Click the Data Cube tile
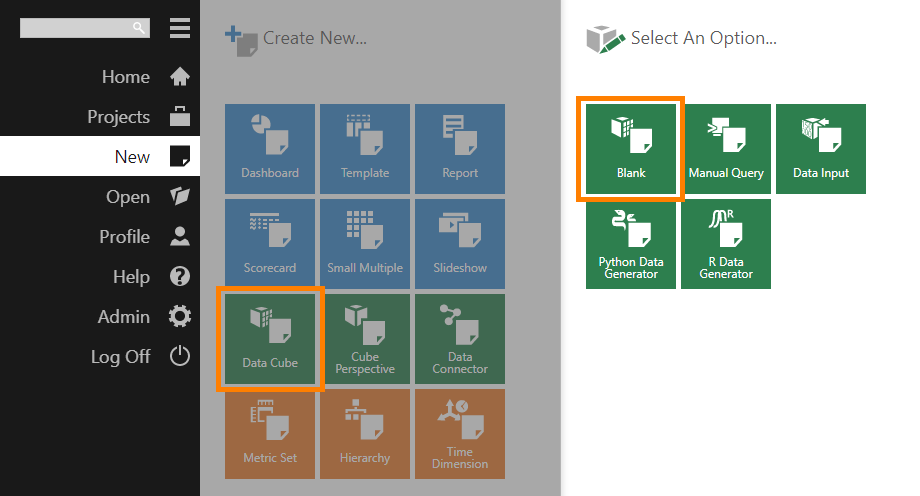 point(270,339)
